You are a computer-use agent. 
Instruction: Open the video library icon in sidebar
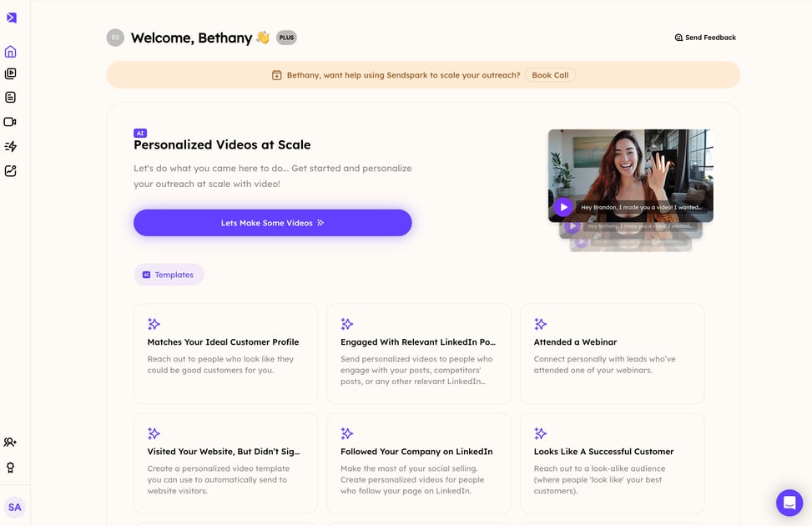(x=11, y=74)
